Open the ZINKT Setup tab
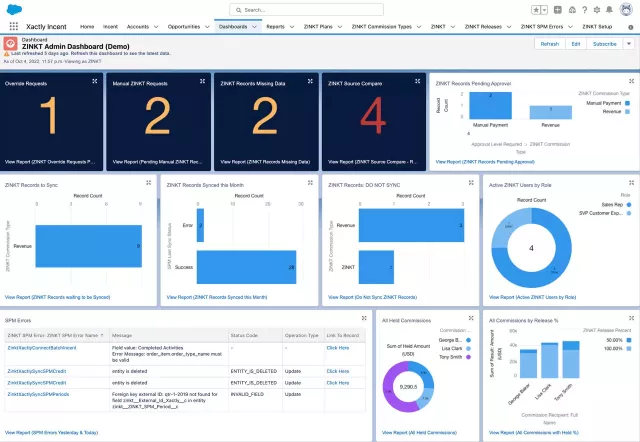 597,27
